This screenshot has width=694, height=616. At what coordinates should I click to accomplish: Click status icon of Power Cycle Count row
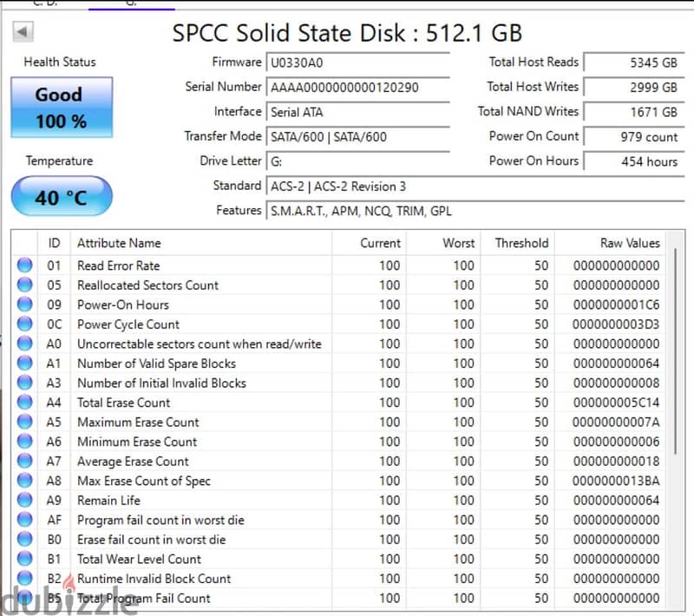pyautogui.click(x=25, y=324)
